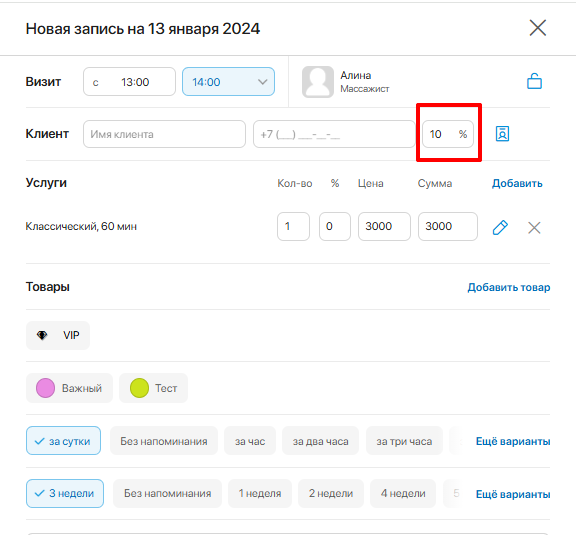Select the pink Важный color label

point(69,388)
